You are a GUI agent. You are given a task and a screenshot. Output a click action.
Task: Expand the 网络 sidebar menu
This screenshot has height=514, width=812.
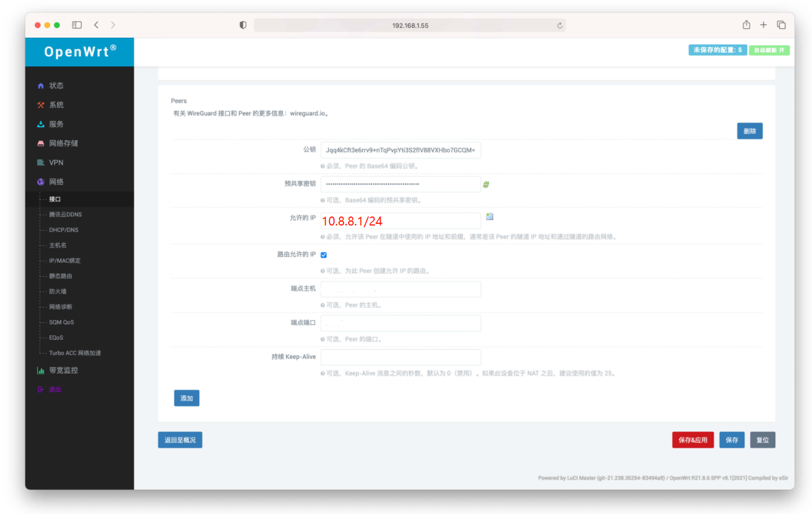pos(56,182)
